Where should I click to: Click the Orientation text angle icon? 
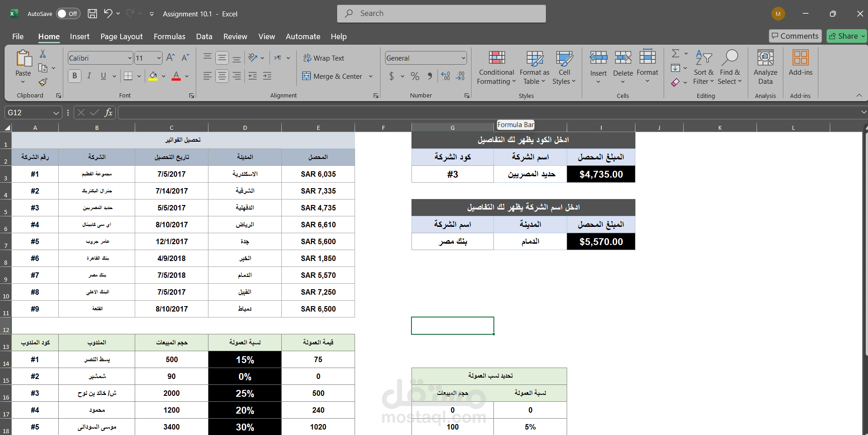253,57
